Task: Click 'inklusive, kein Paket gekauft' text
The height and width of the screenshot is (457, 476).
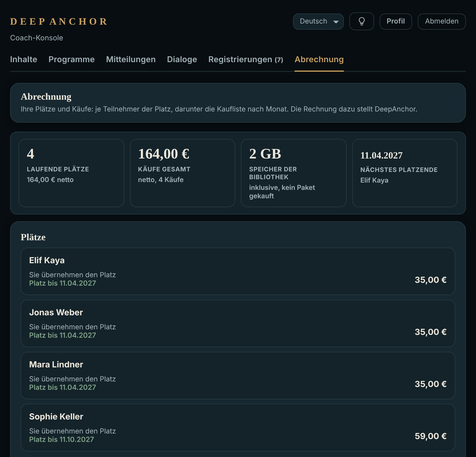Action: (282, 192)
